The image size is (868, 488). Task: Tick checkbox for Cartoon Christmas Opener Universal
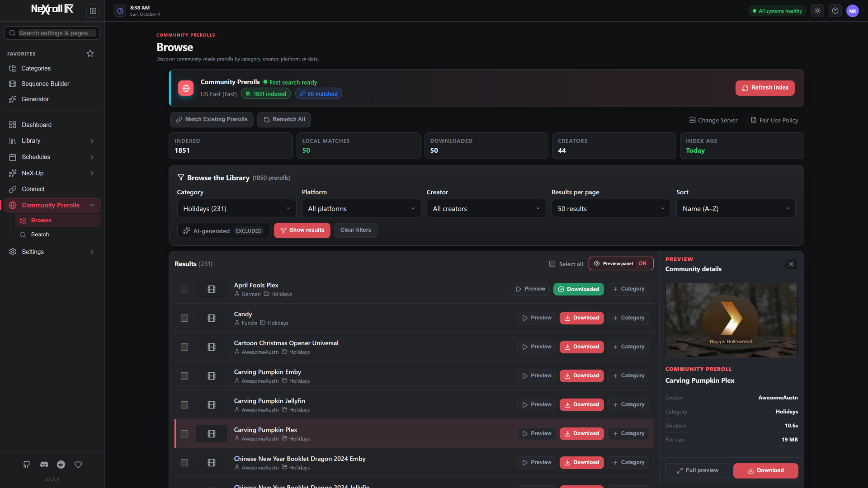click(x=184, y=347)
